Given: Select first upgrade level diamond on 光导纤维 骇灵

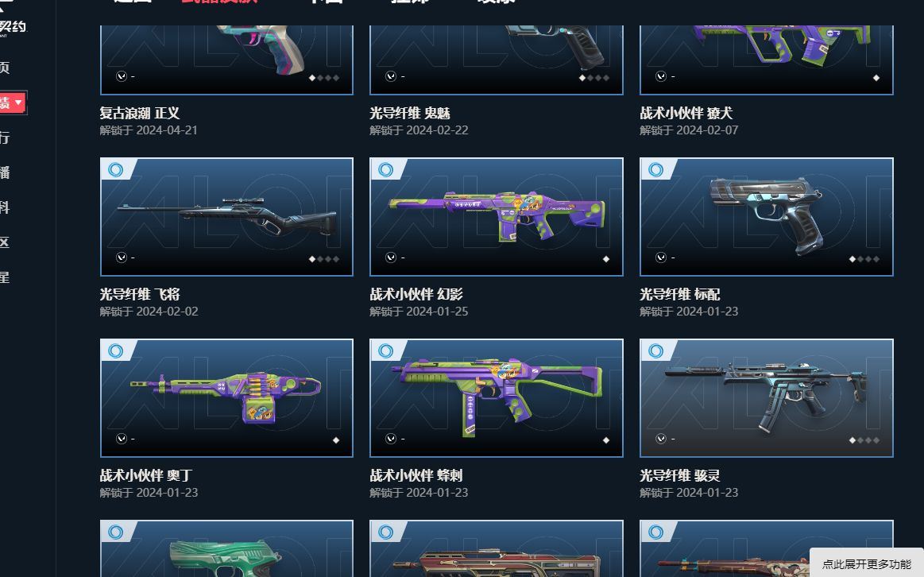Looking at the screenshot, I should point(852,440).
